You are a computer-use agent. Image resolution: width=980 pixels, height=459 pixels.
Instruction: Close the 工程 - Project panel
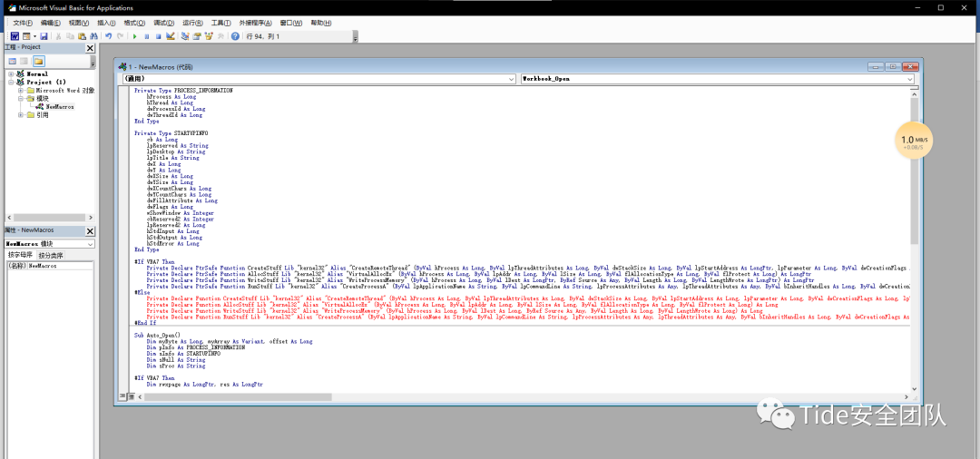[90, 47]
